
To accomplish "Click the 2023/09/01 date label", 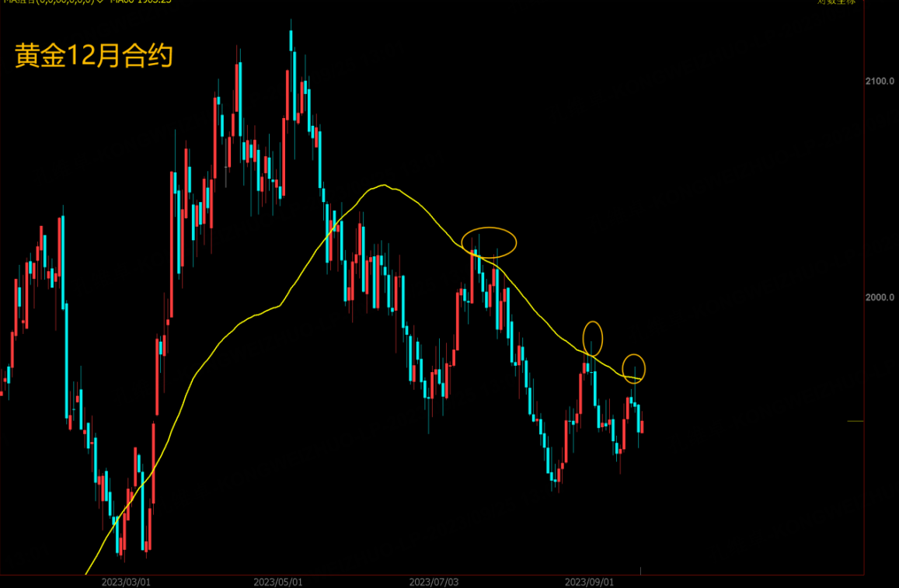I will pos(590,583).
